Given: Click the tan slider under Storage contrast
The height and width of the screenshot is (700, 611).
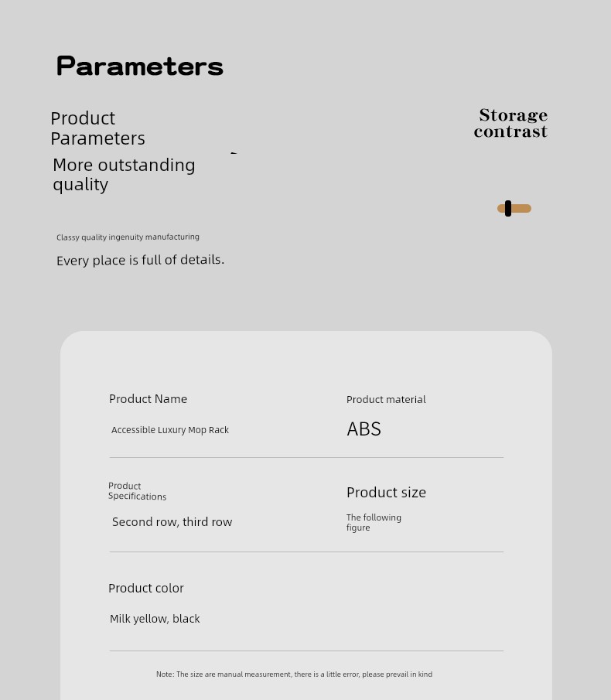Looking at the screenshot, I should point(521,208).
